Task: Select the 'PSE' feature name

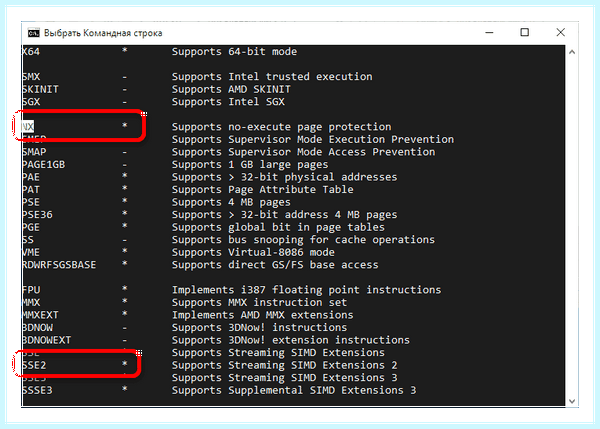Action: click(31, 202)
